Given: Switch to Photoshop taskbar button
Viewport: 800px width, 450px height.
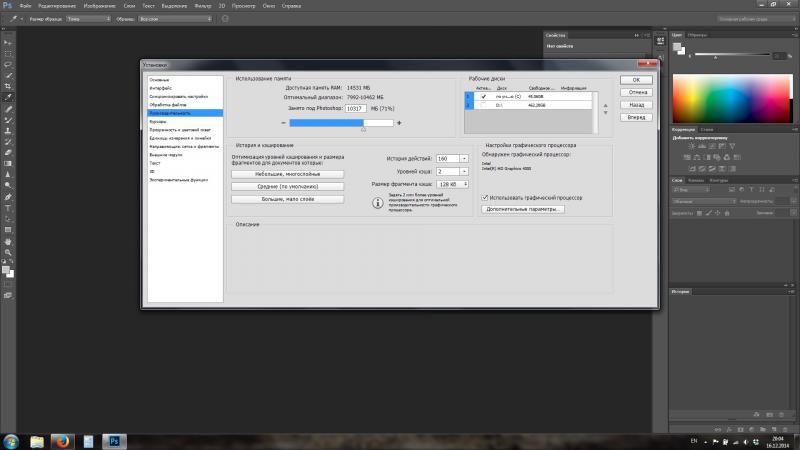Looking at the screenshot, I should pos(114,441).
